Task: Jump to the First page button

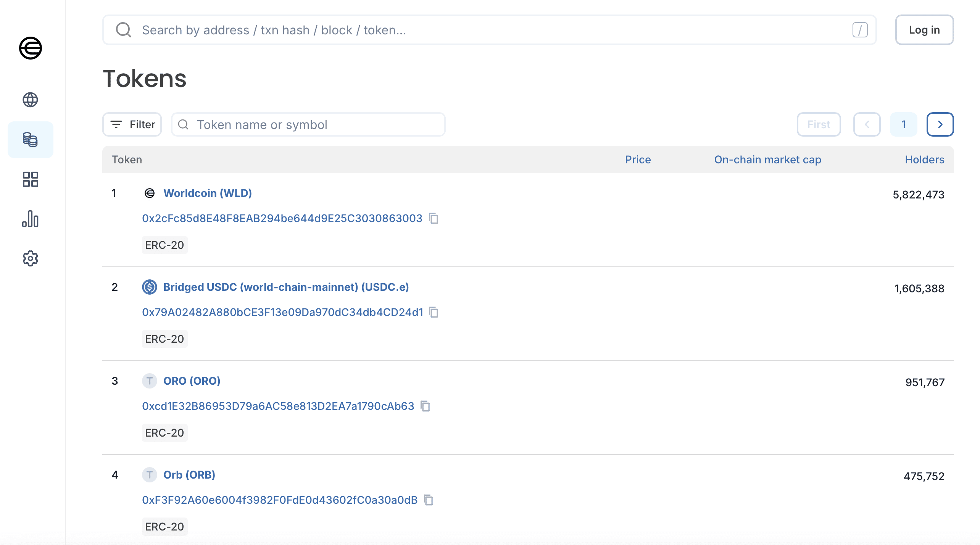Action: click(x=819, y=124)
